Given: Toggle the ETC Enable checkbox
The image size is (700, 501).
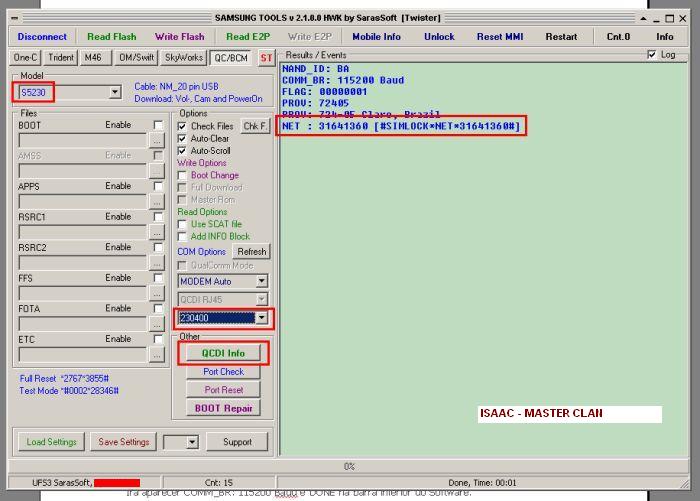Looking at the screenshot, I should pyautogui.click(x=158, y=339).
